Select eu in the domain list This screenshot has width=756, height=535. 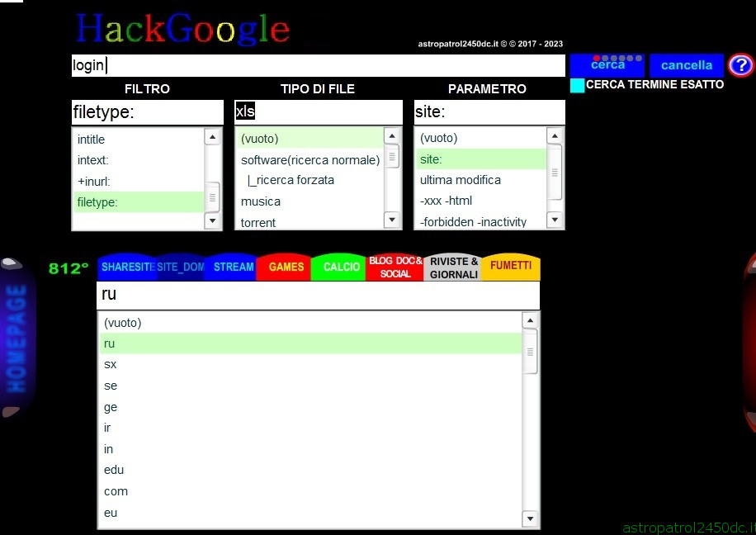[x=310, y=513]
